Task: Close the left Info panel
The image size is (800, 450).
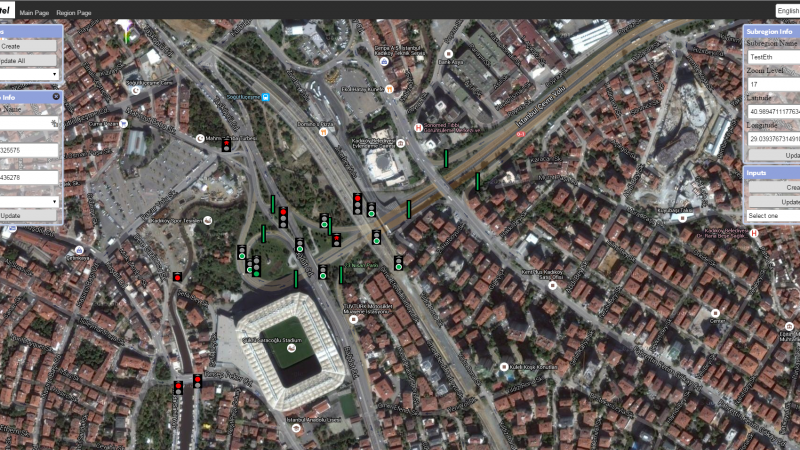Action: pyautogui.click(x=56, y=96)
